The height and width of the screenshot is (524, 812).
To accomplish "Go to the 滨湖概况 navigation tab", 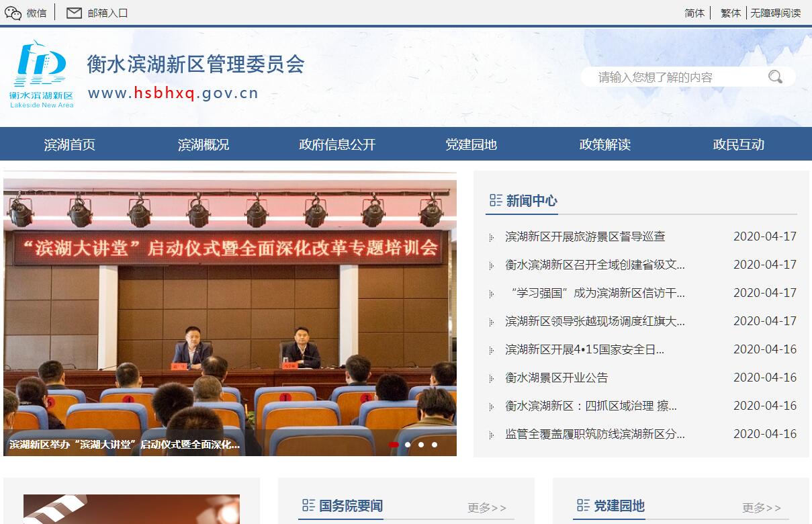I will [x=204, y=144].
